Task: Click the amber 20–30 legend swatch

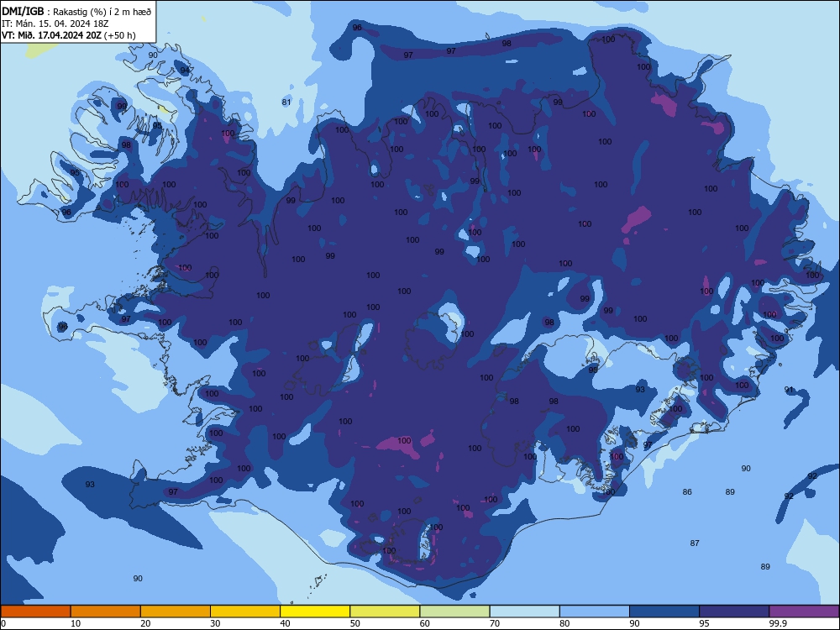Action: point(176,612)
